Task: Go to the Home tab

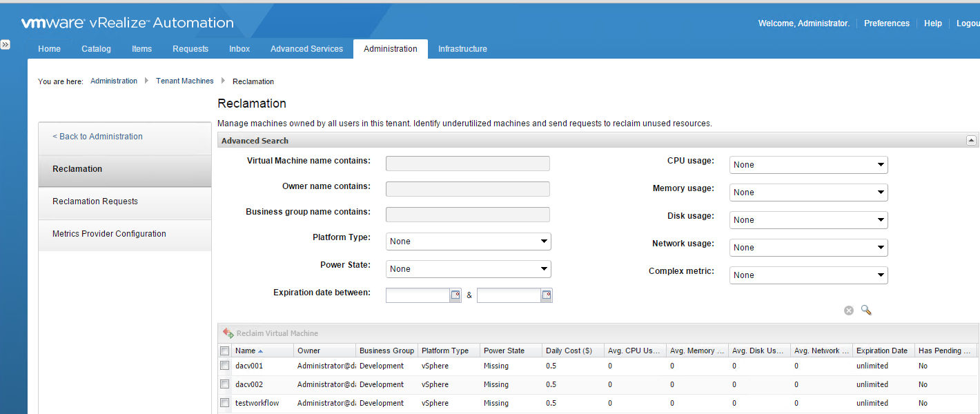Action: click(x=49, y=49)
